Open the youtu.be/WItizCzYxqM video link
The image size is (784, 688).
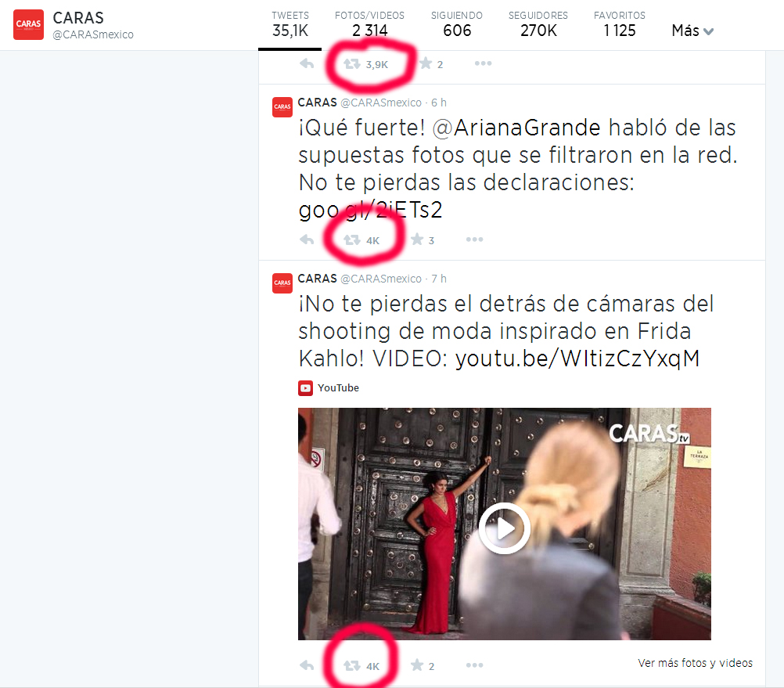coord(577,358)
